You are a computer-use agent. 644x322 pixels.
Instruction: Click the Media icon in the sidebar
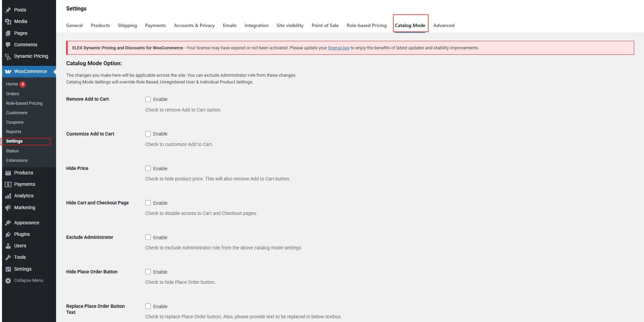pos(8,21)
